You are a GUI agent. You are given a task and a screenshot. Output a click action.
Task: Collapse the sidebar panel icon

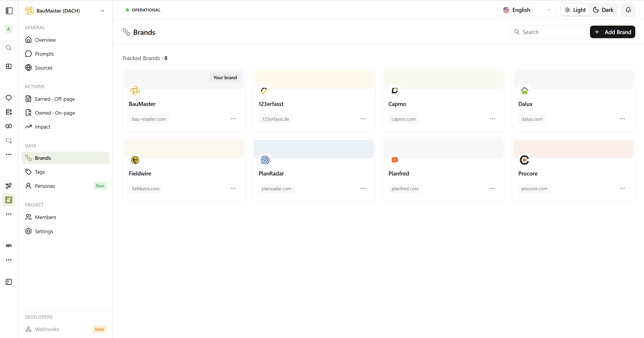pos(9,11)
